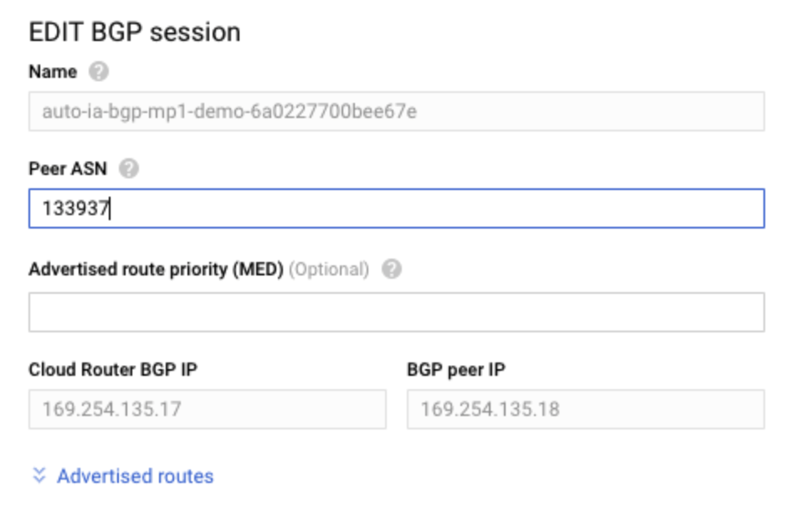Click the help icon next to MED (Optional)

(391, 270)
